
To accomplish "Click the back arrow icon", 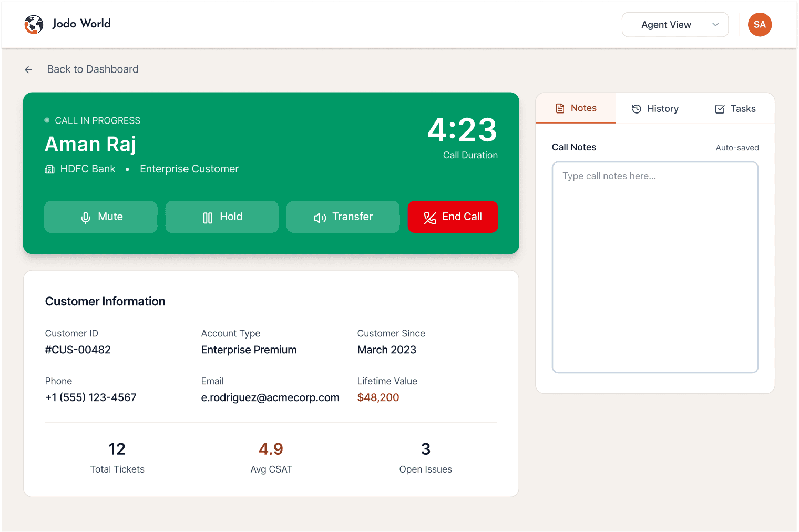I will point(28,69).
